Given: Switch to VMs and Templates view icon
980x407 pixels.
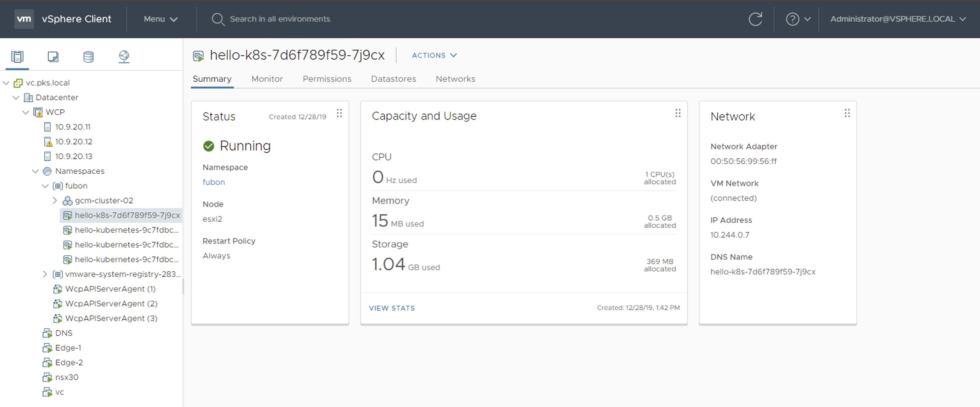Looking at the screenshot, I should click(53, 57).
